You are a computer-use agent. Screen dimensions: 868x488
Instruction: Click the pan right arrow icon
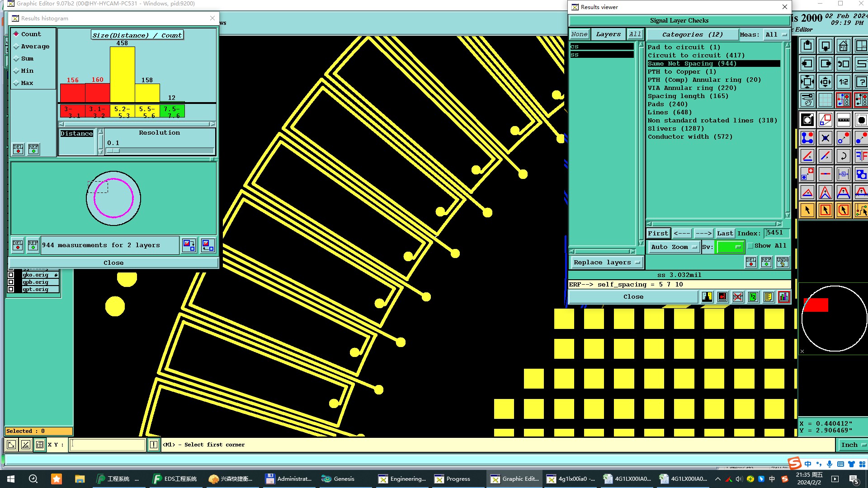[826, 64]
